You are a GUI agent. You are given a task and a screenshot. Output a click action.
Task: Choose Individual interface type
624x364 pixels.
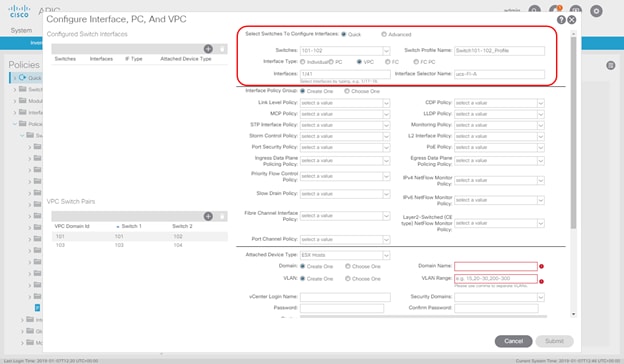302,62
